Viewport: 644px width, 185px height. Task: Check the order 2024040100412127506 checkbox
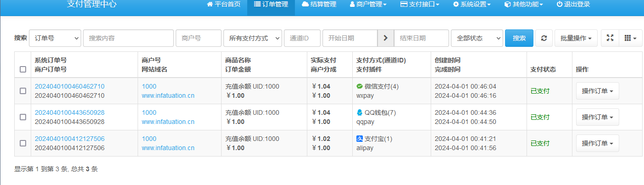(x=23, y=143)
